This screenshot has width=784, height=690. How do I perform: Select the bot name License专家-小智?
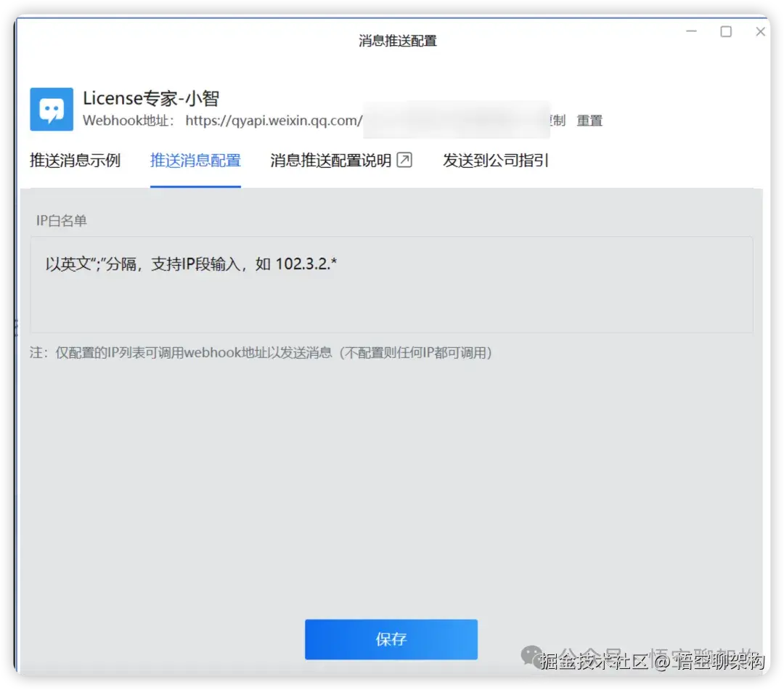click(150, 97)
